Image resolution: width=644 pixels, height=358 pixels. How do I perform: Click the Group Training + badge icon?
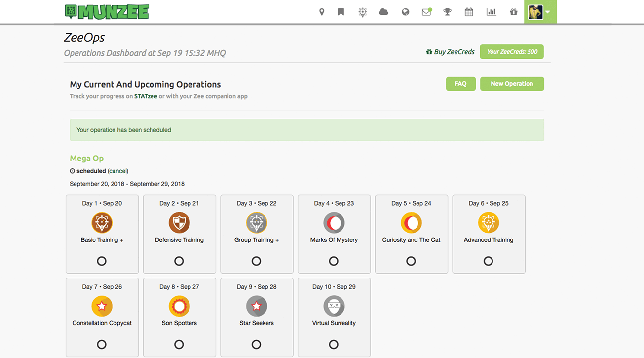tap(257, 223)
